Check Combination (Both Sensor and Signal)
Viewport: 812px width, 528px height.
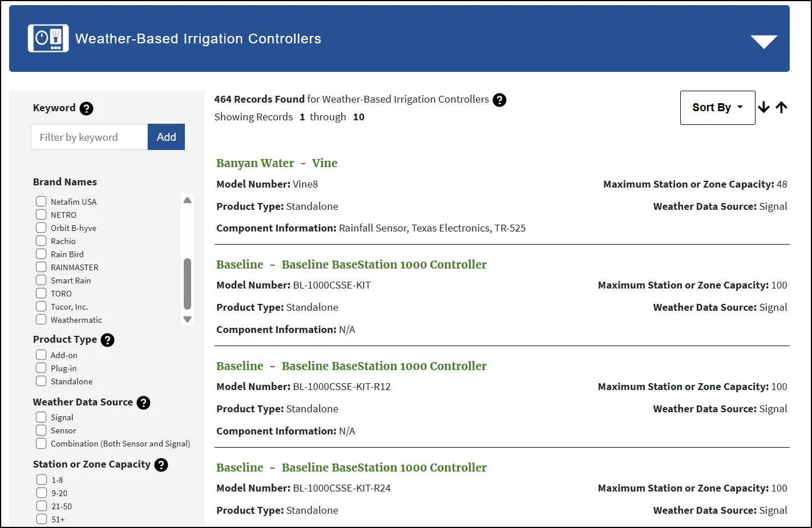(x=41, y=443)
